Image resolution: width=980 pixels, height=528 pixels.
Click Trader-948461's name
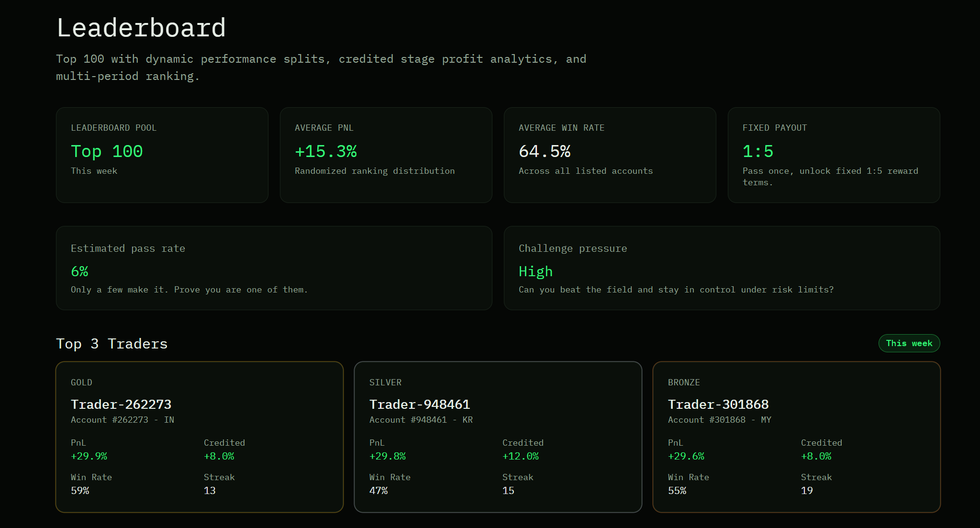(419, 404)
